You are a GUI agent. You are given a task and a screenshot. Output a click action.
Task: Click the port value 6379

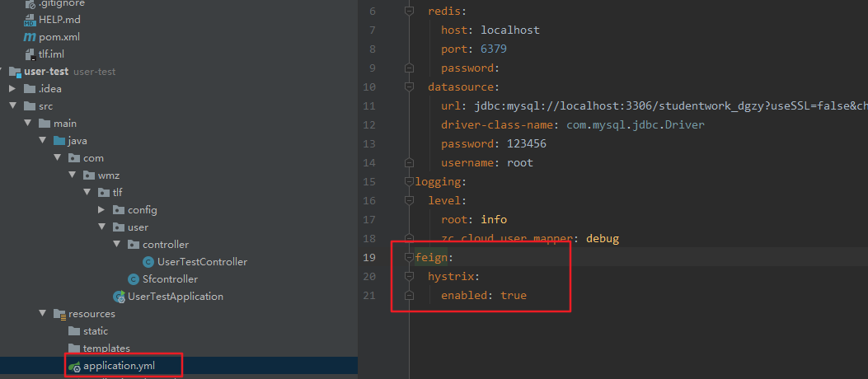494,49
